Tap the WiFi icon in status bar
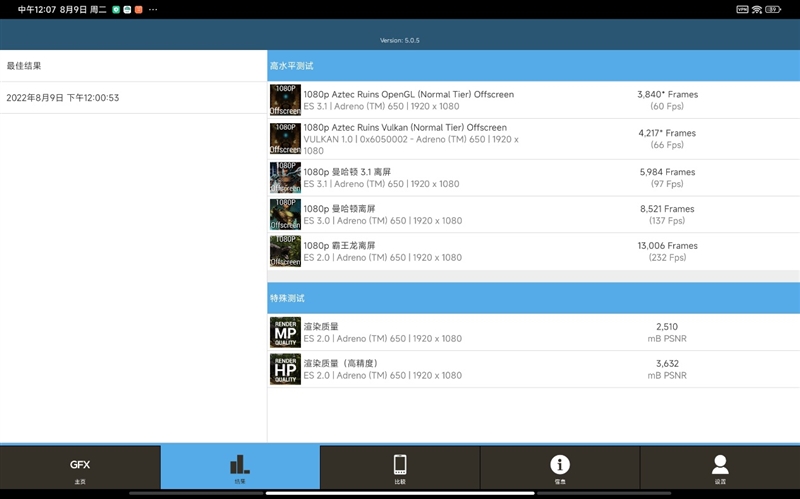The width and height of the screenshot is (800, 499). pyautogui.click(x=757, y=9)
